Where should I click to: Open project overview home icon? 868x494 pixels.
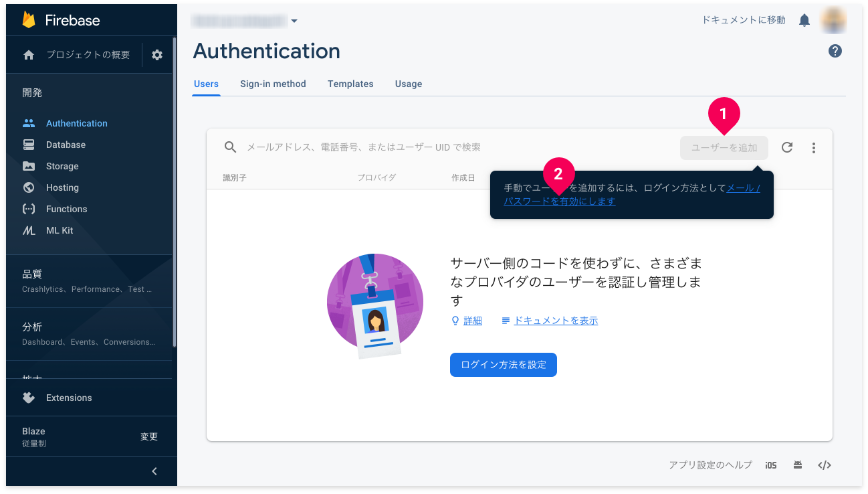point(29,55)
